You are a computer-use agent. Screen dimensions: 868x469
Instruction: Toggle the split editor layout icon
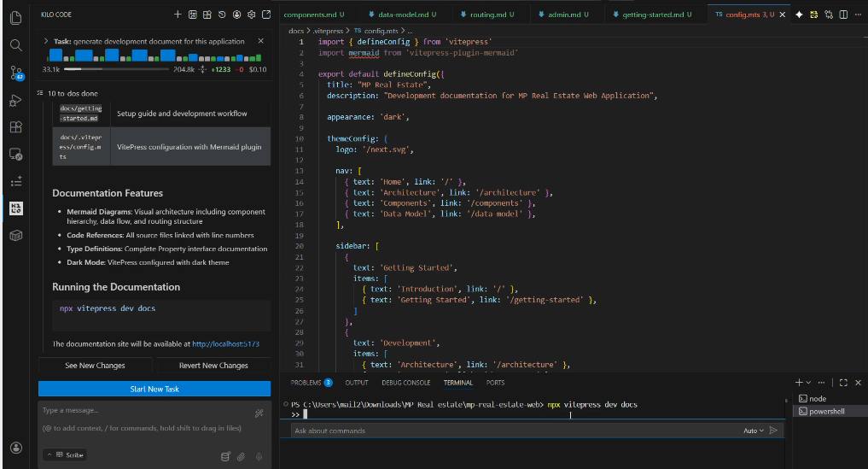click(x=843, y=15)
